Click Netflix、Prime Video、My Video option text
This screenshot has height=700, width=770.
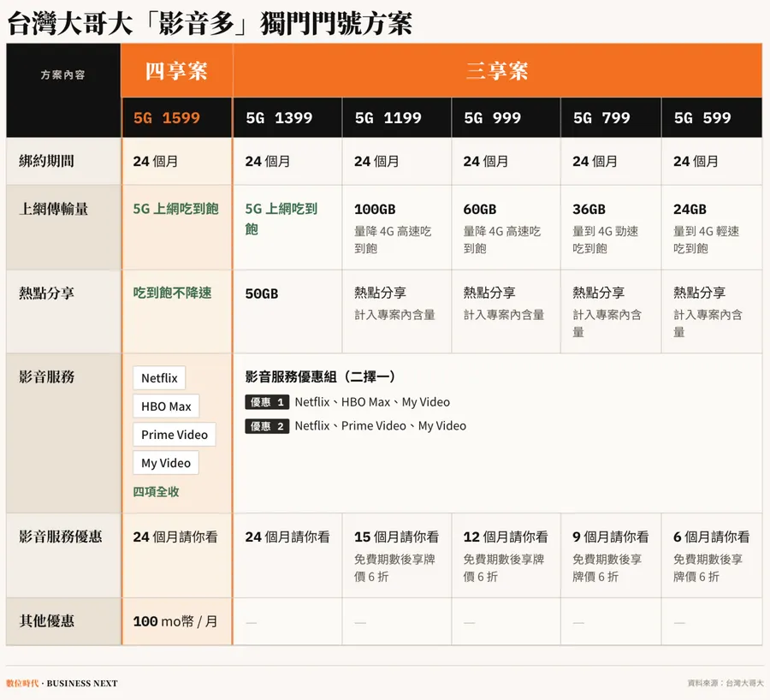pos(381,426)
